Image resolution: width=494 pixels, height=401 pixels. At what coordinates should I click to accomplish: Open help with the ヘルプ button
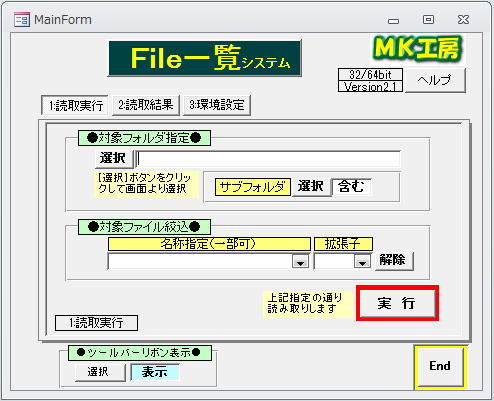[x=435, y=80]
